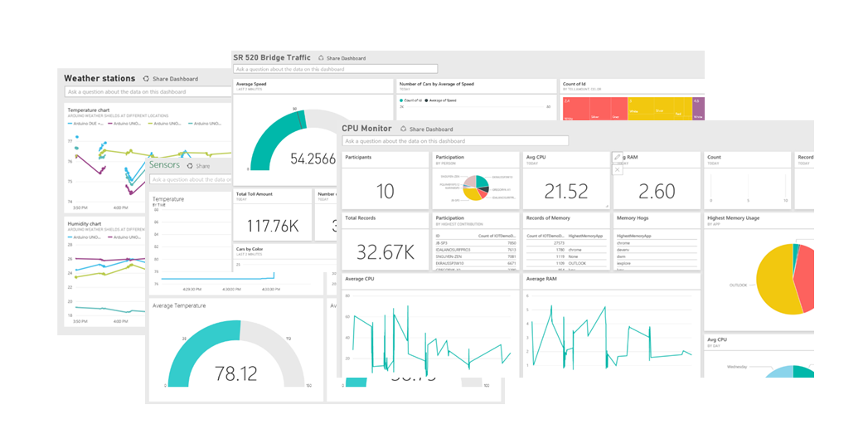The width and height of the screenshot is (868, 444).
Task: Select the SNGUYEN-ZEN row in Participation table
Action: click(476, 256)
